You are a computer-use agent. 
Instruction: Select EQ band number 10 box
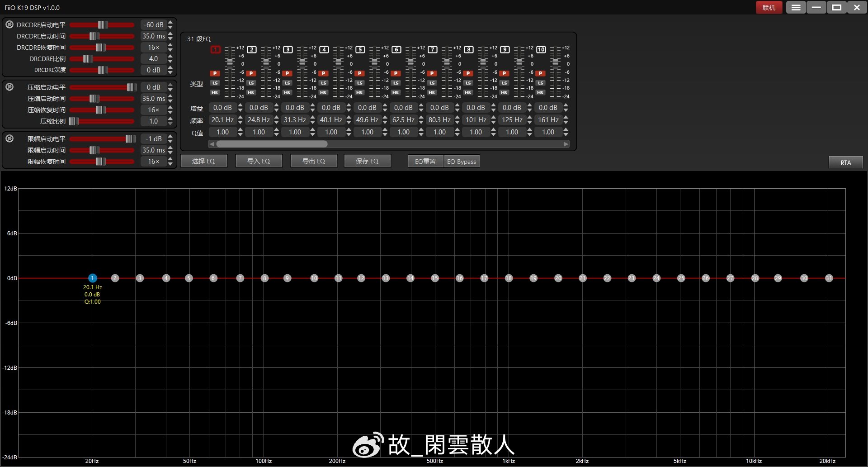tap(541, 50)
